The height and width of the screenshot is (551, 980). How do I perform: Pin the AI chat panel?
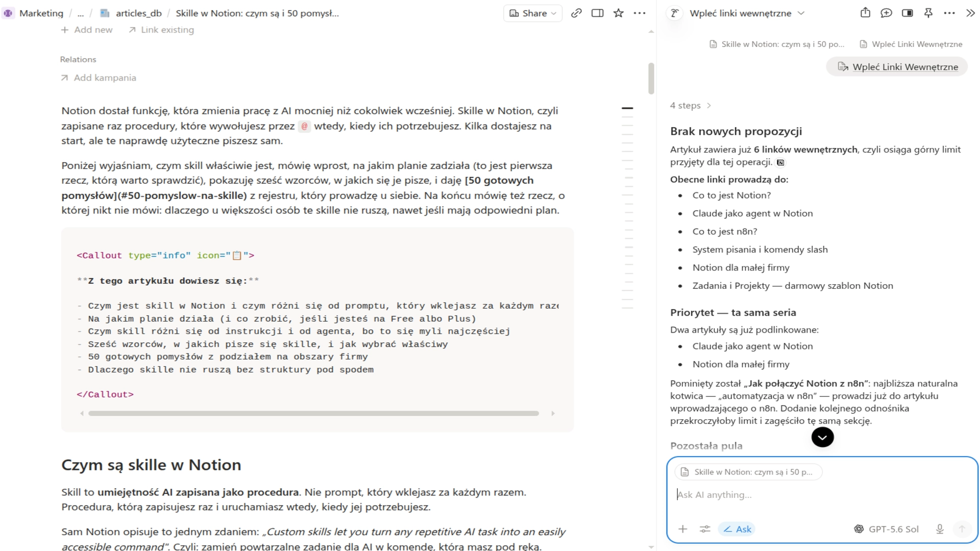point(928,13)
